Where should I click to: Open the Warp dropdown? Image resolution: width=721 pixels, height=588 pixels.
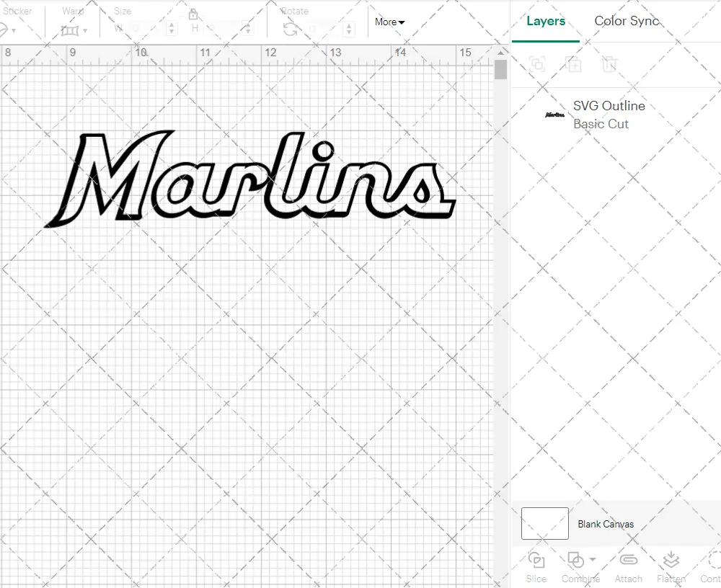tap(74, 30)
